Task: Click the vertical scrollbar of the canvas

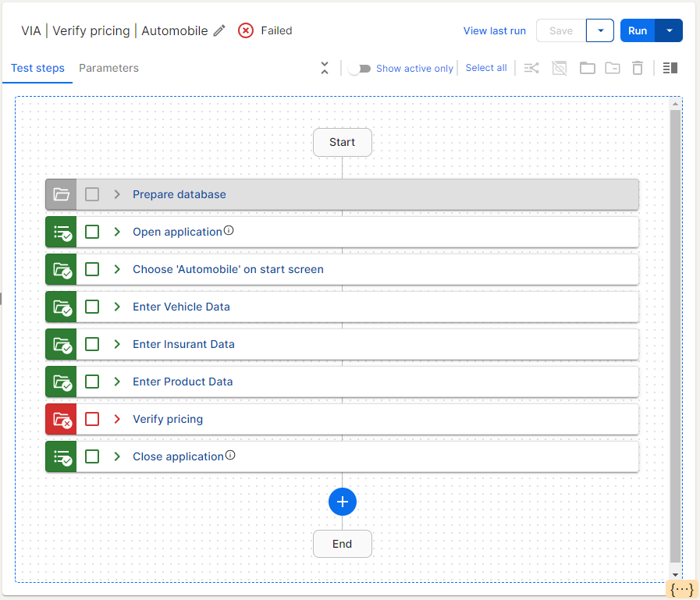Action: click(x=675, y=336)
